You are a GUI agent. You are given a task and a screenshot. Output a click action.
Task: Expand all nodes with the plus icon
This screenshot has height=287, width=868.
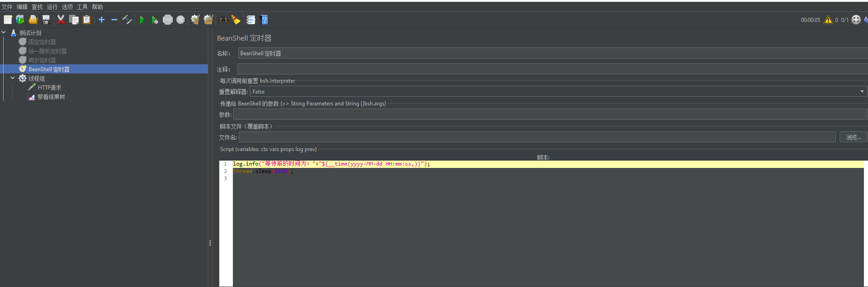pyautogui.click(x=102, y=20)
